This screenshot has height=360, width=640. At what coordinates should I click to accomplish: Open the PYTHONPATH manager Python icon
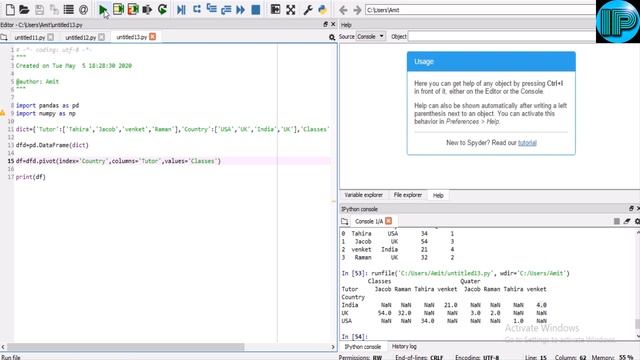322,9
